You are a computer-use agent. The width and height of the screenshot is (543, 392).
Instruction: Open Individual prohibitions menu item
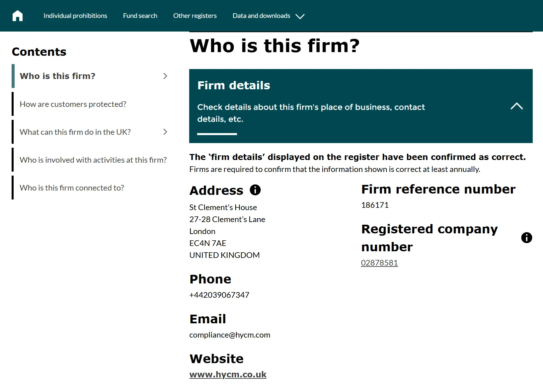(x=75, y=16)
